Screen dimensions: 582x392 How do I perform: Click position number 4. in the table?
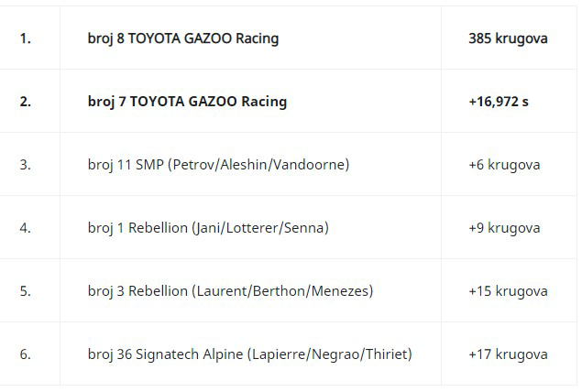tap(26, 228)
